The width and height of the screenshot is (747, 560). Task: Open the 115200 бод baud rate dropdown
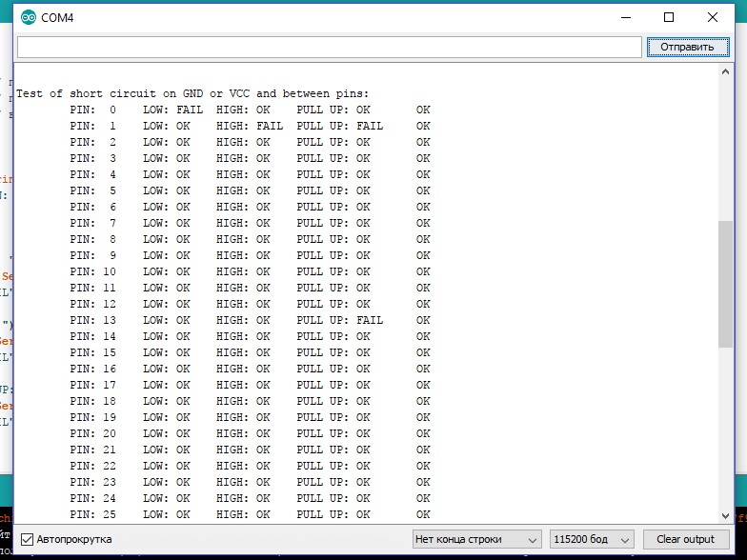(591, 539)
